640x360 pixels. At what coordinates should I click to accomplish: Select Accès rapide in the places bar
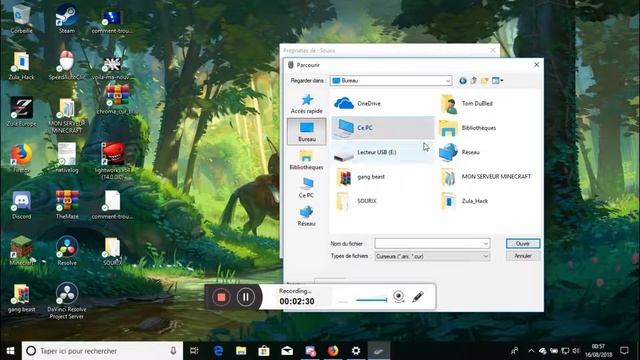click(x=307, y=104)
